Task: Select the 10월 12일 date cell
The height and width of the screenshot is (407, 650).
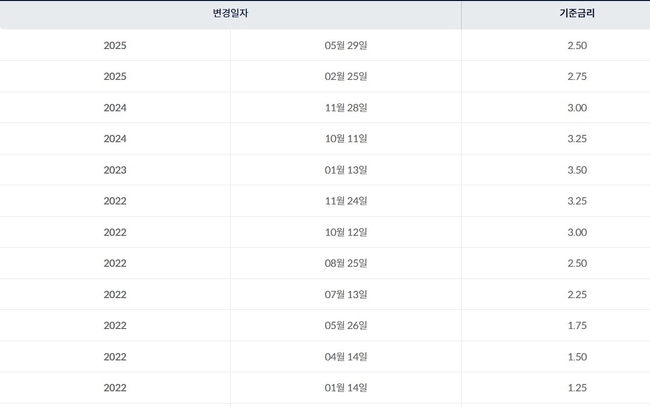Action: (x=346, y=232)
